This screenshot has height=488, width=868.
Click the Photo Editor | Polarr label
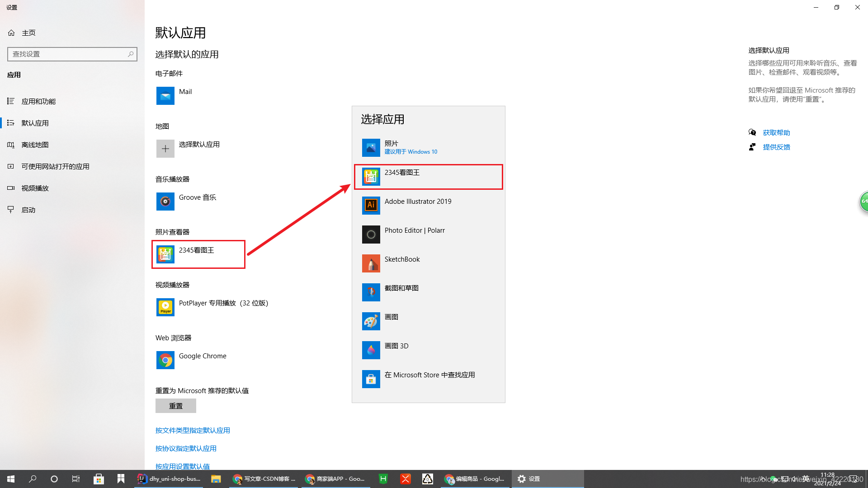[415, 230]
